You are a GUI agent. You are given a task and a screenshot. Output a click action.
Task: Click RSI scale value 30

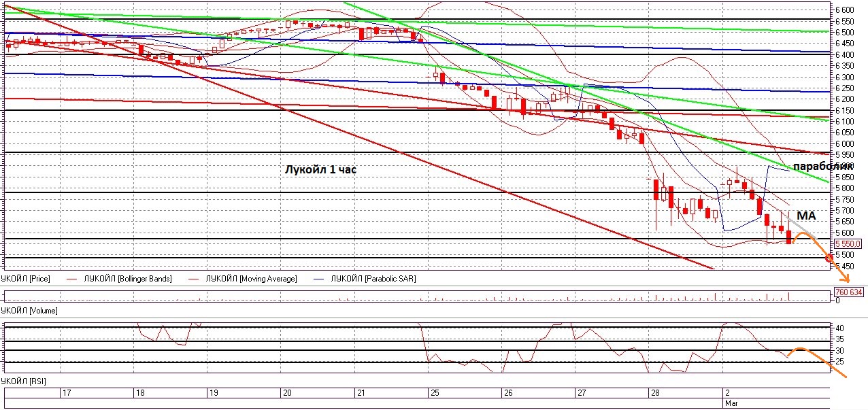[839, 350]
